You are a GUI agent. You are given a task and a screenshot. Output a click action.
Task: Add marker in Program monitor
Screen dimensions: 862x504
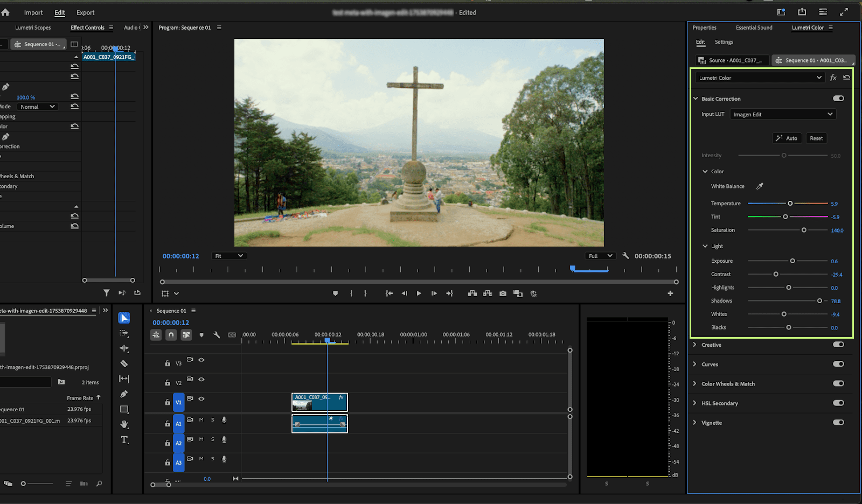click(335, 293)
